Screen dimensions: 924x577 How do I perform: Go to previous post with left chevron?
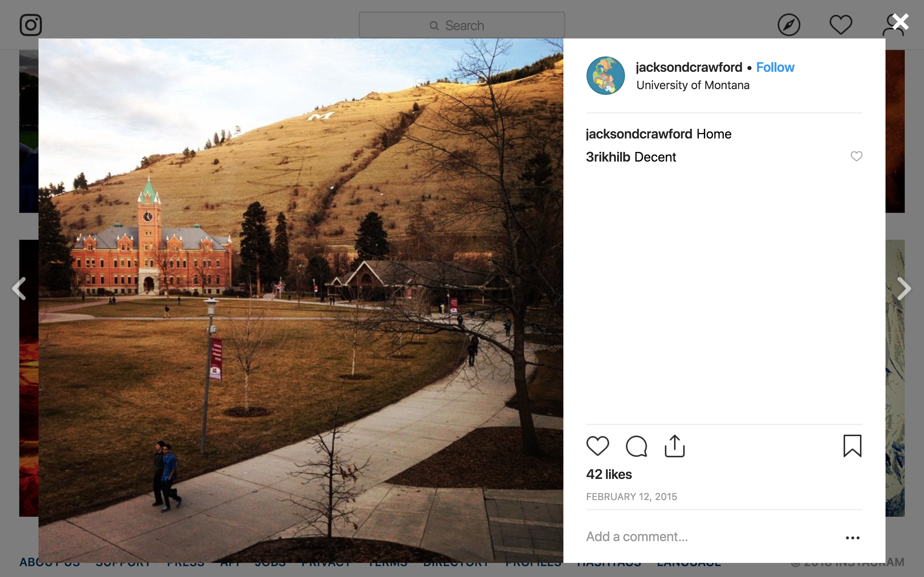(x=19, y=288)
